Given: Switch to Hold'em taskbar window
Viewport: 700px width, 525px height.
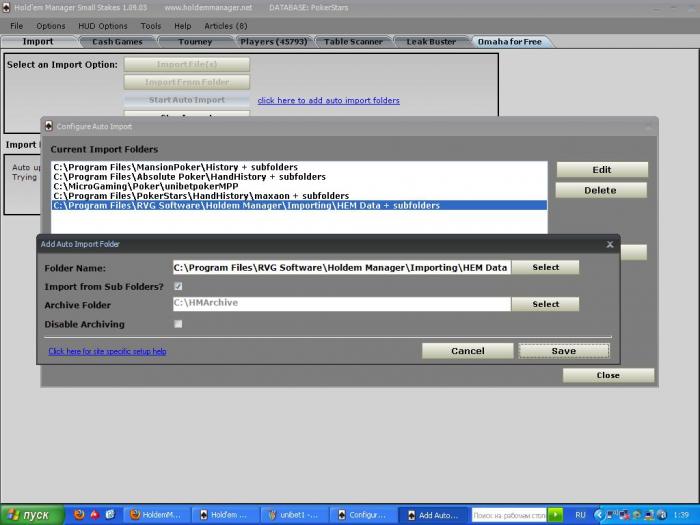Looking at the screenshot, I should (x=225, y=515).
